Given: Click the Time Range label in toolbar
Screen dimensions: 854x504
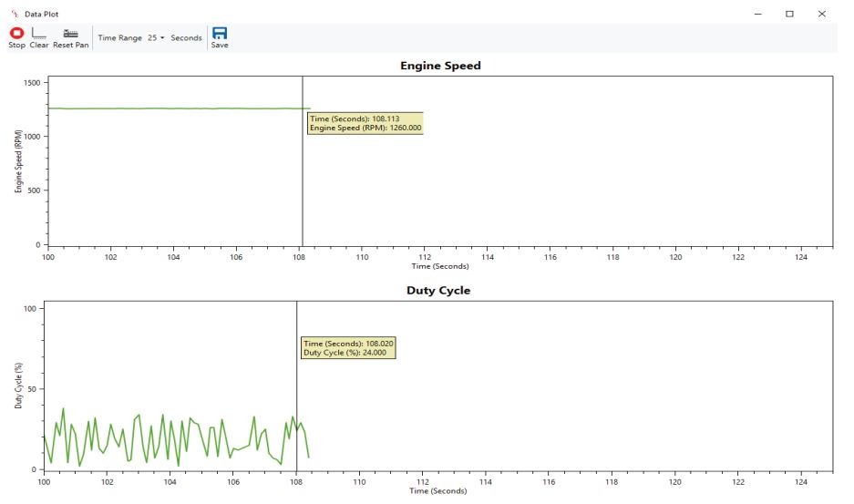Looking at the screenshot, I should pyautogui.click(x=119, y=38).
